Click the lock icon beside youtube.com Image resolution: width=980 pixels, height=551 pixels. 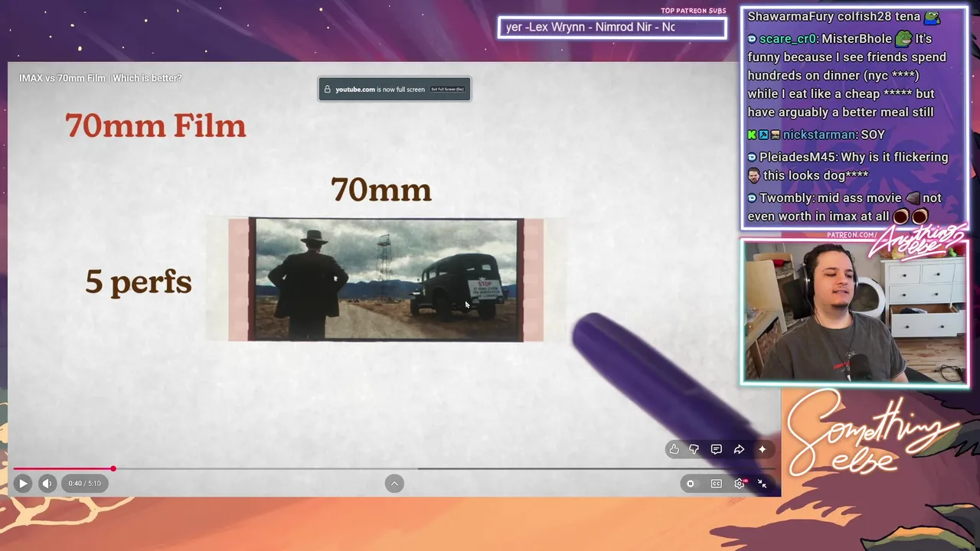328,89
